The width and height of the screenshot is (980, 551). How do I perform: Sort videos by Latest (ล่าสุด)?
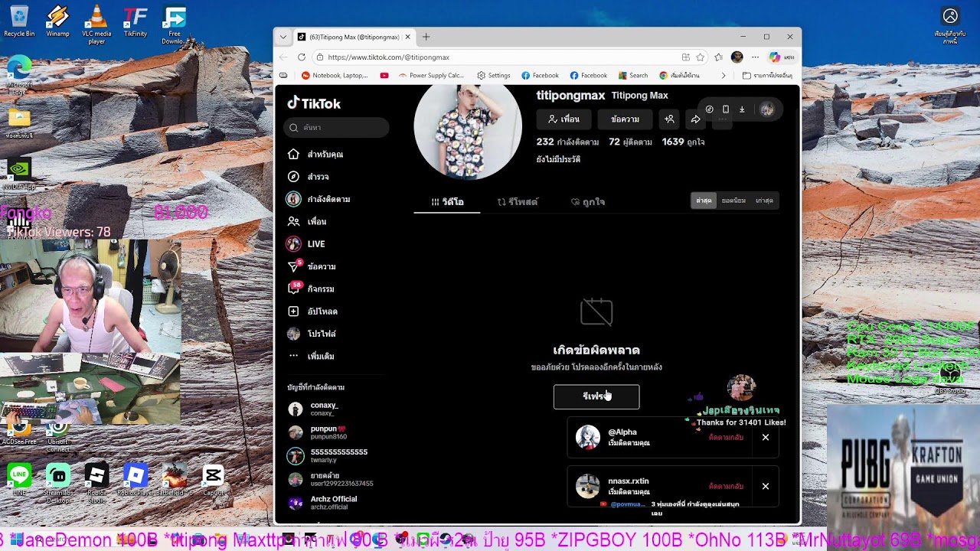(x=704, y=201)
